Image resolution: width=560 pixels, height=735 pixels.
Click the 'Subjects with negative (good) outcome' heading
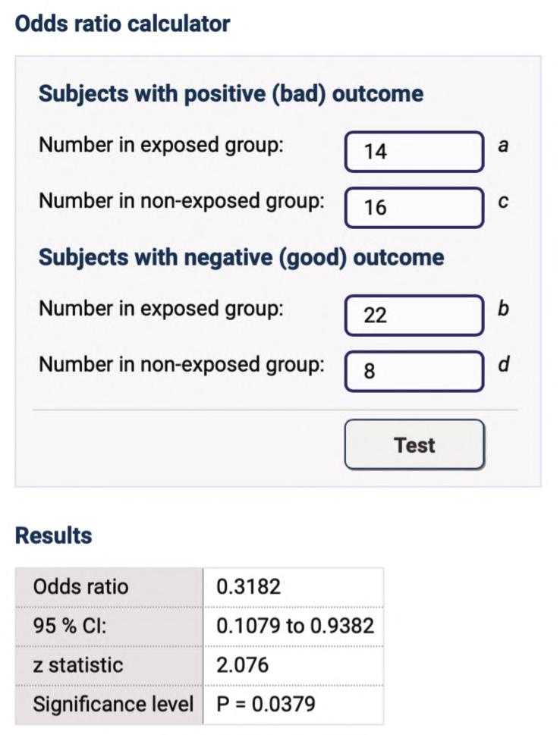[x=241, y=257]
